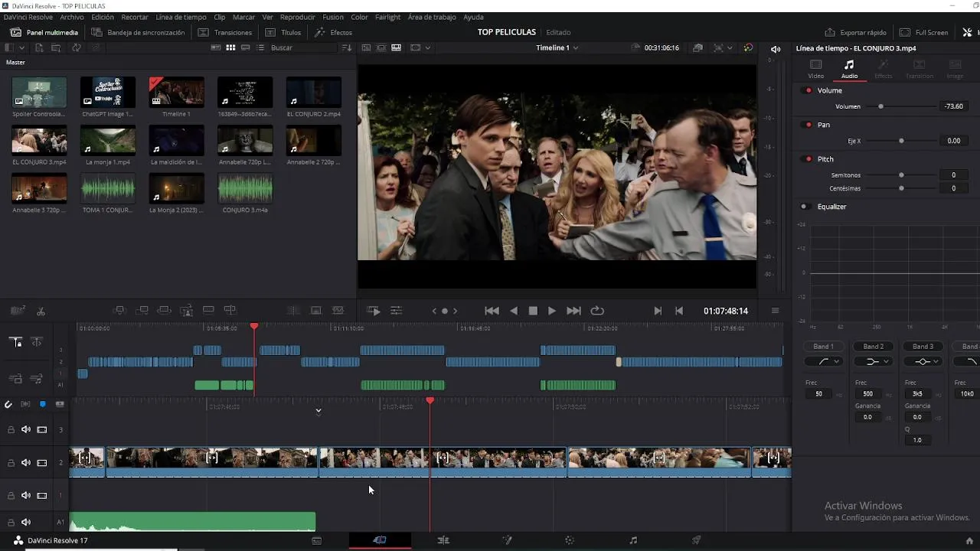
Task: Enable the Equalizer section
Action: (x=804, y=207)
